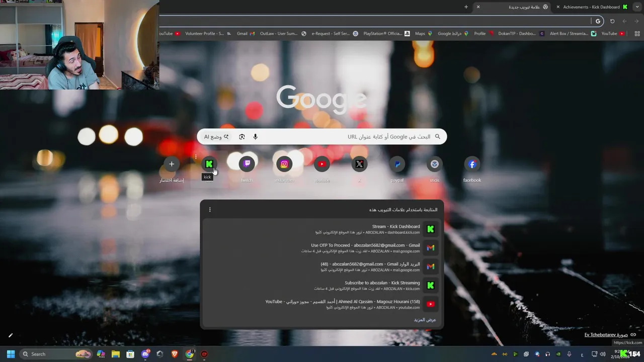Viewport: 644px width, 362px height.
Task: Switch to the Achievements - Kick Dashboard tab
Action: 593,7
